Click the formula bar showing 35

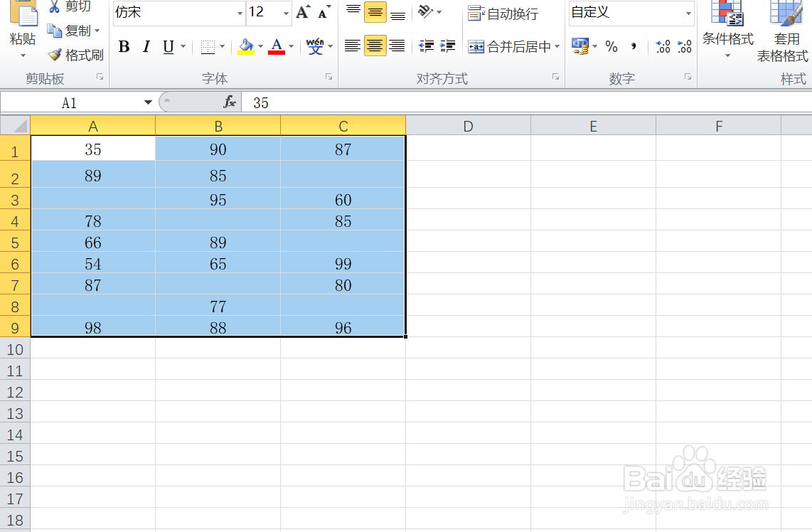(x=527, y=102)
